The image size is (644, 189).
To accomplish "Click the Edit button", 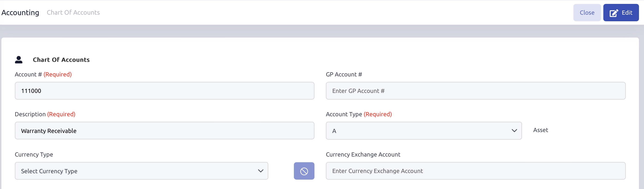I will click(x=621, y=13).
